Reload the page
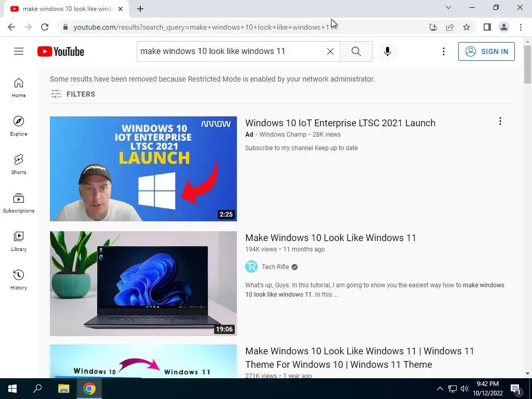This screenshot has height=399, width=532. tap(45, 27)
